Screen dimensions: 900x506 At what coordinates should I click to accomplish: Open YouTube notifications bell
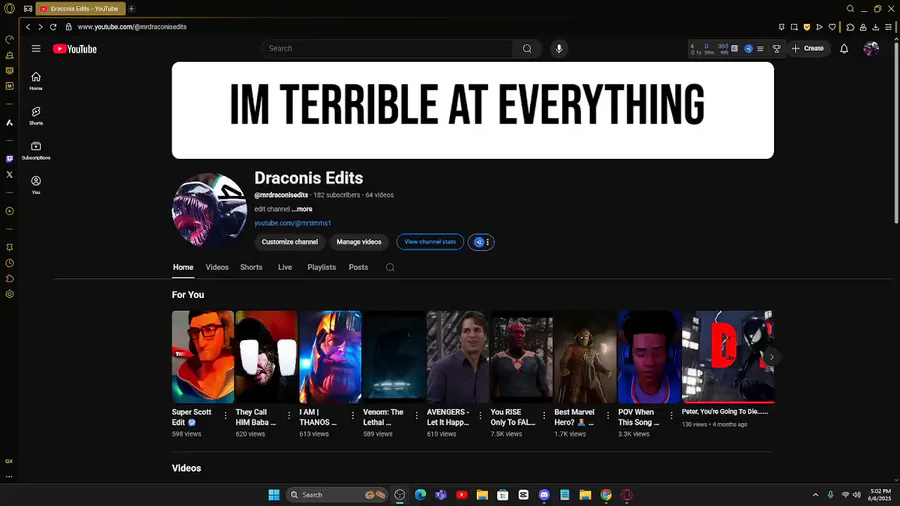844,49
